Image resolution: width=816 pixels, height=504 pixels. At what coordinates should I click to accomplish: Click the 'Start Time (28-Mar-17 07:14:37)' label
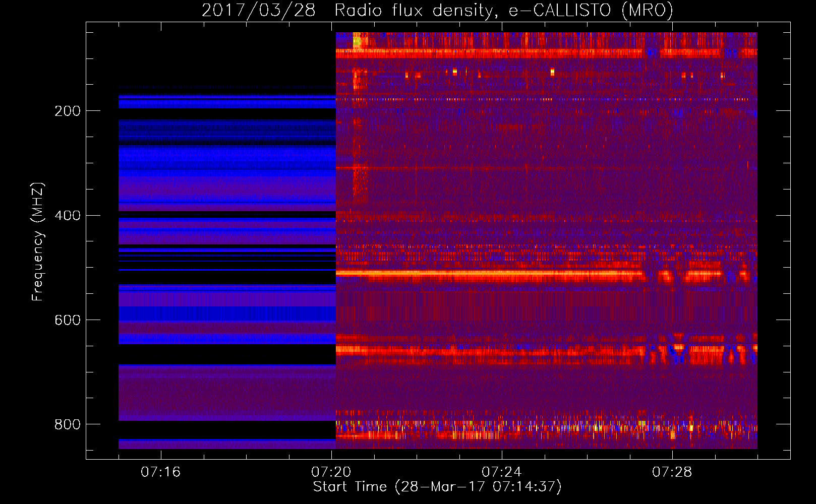pos(437,487)
